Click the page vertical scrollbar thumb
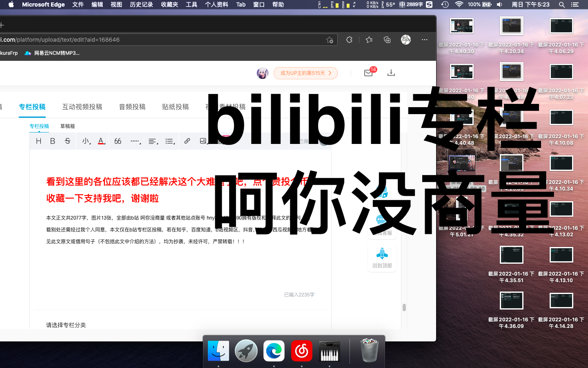 point(404,307)
